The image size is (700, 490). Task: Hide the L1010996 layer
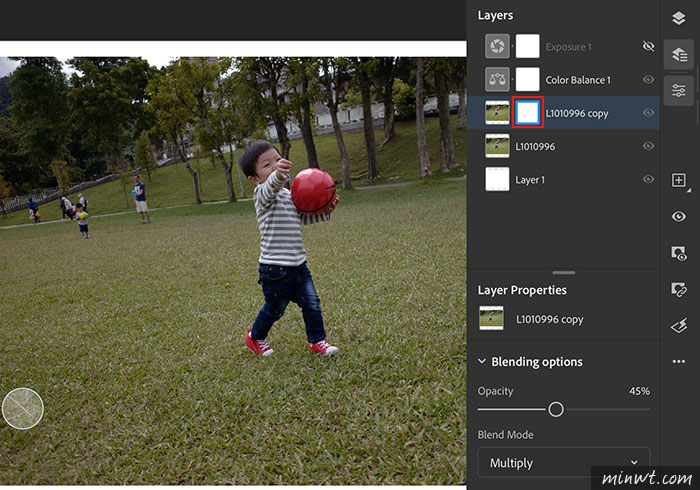(x=648, y=146)
